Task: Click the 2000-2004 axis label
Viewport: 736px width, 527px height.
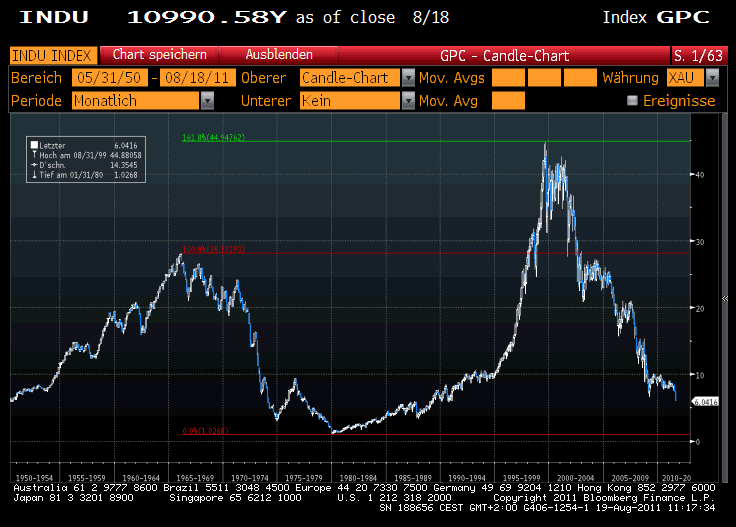Action: point(575,478)
